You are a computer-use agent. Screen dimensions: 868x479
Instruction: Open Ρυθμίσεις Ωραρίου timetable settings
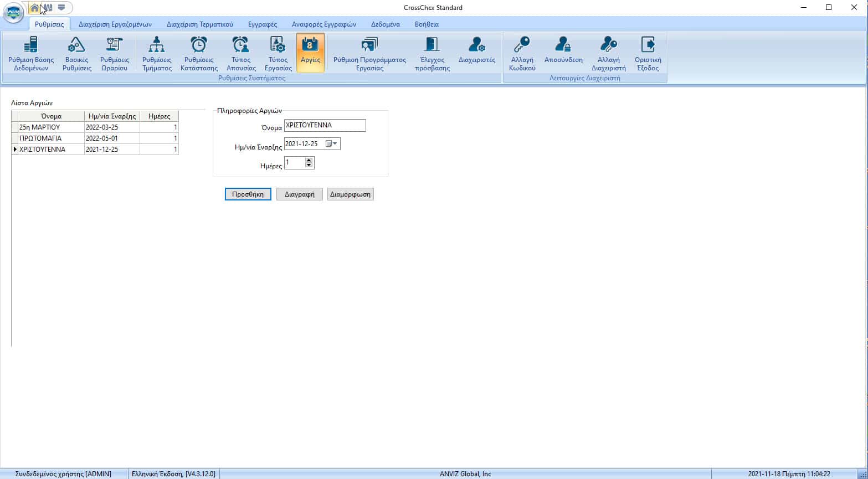click(x=115, y=54)
